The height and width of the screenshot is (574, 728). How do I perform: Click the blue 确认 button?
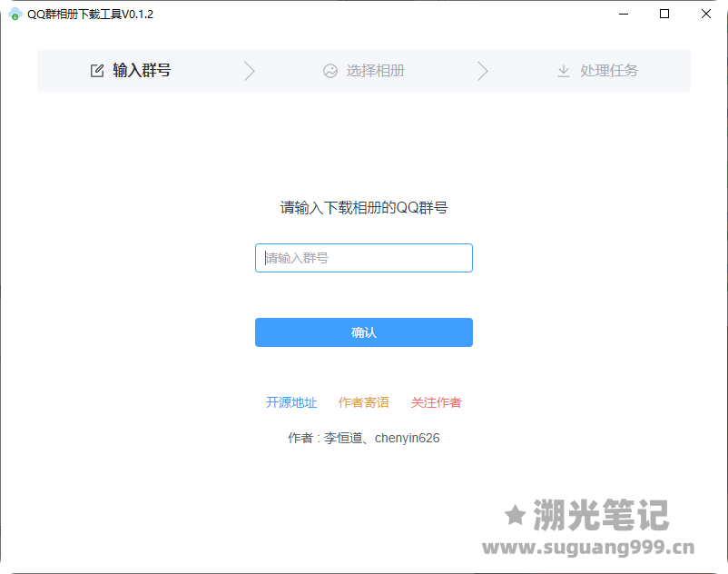tap(364, 332)
